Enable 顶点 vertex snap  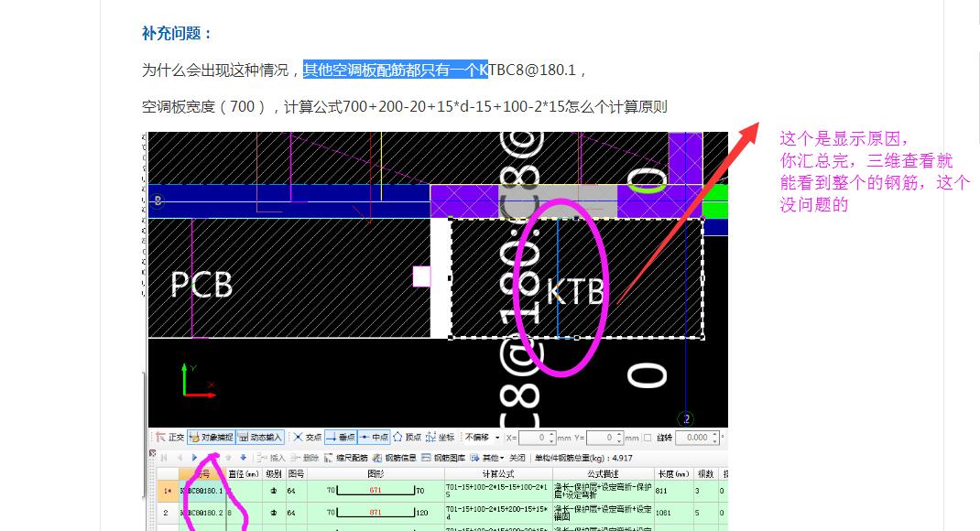[407, 438]
